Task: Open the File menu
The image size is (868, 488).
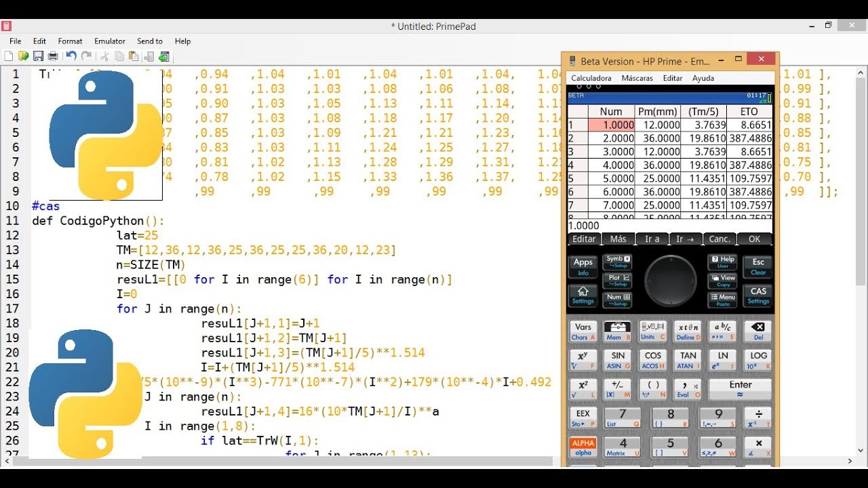Action: point(15,41)
